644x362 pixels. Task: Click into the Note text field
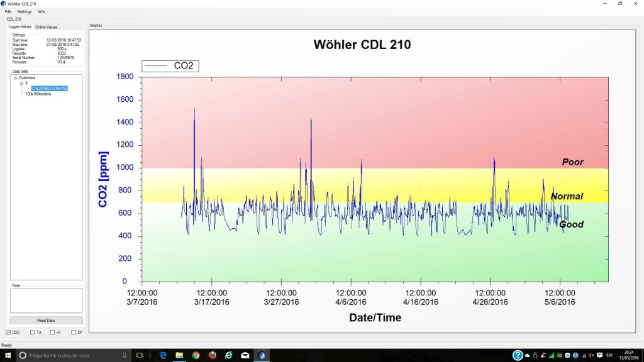pyautogui.click(x=46, y=300)
